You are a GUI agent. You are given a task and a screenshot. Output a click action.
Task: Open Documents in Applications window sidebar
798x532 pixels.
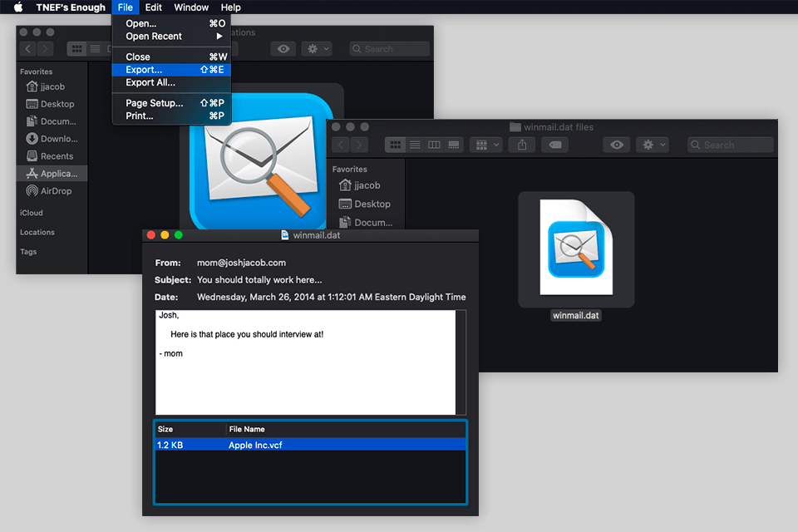[52, 121]
